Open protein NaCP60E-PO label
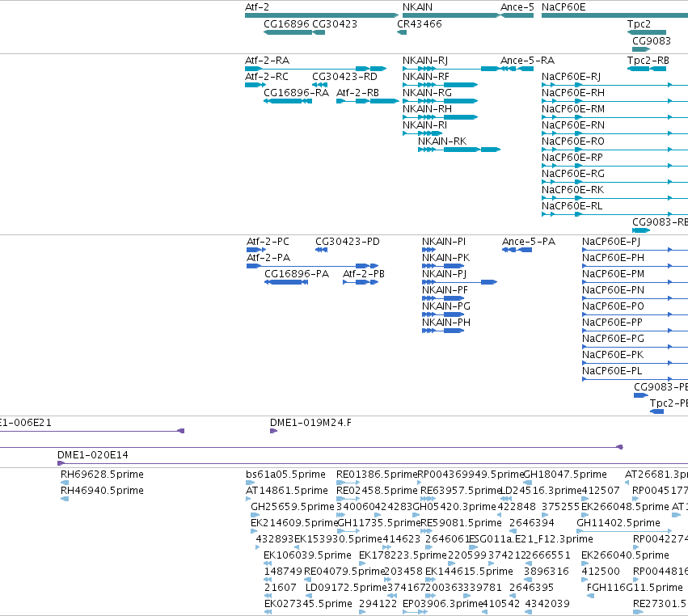This screenshot has height=616, width=688. pyautogui.click(x=613, y=306)
